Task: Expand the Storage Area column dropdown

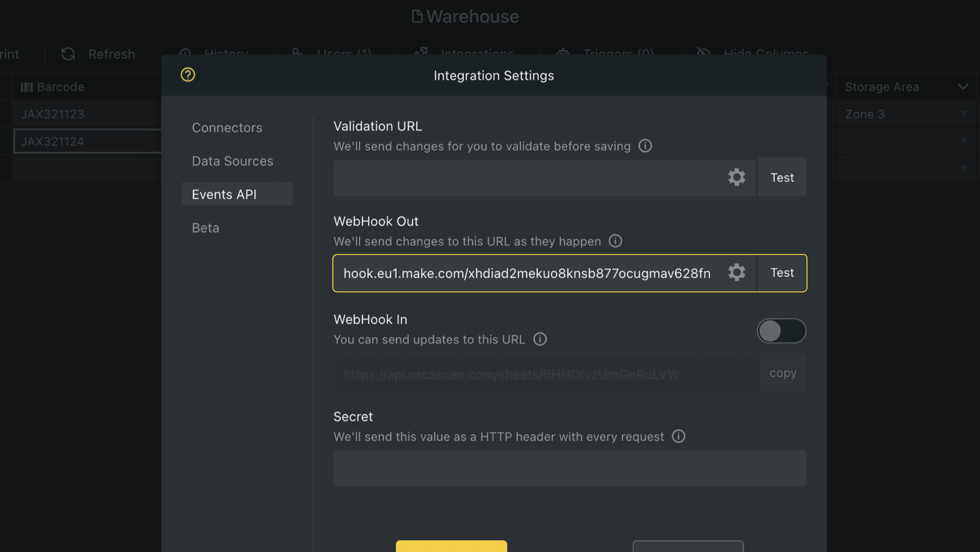Action: pos(963,86)
